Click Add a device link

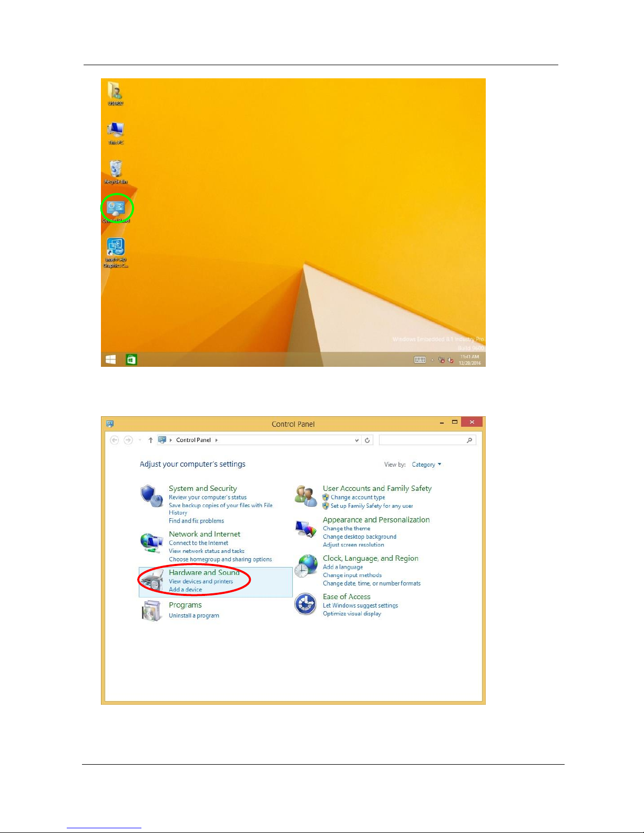(186, 590)
